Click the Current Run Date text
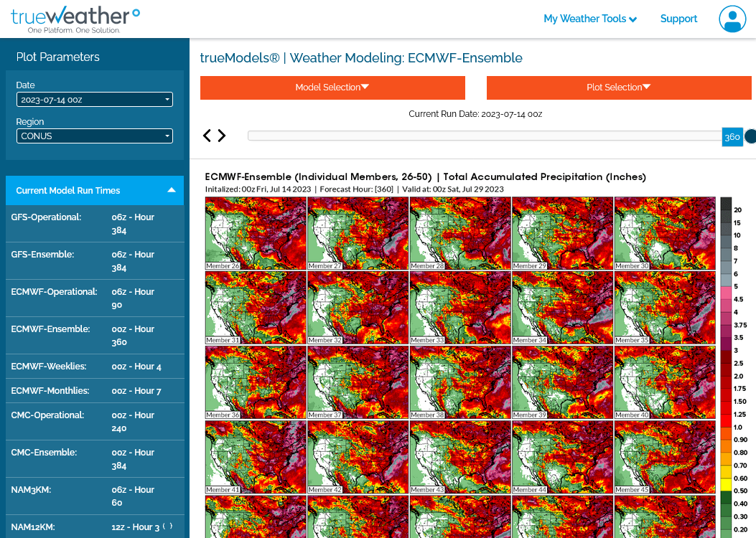Viewport: 756px width, 538px height. [475, 114]
